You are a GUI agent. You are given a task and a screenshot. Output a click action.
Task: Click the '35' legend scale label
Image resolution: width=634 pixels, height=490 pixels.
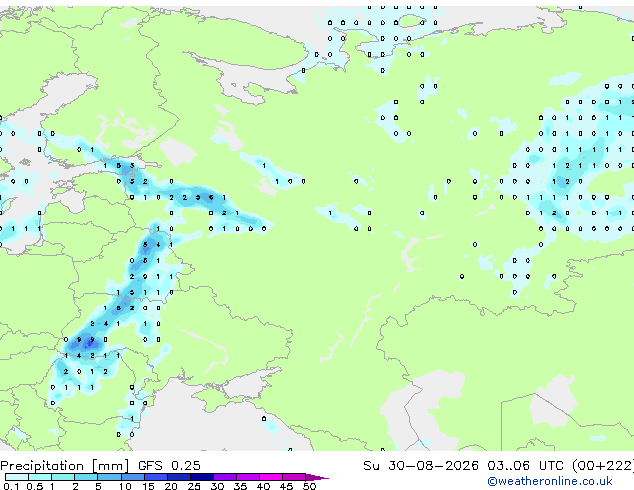click(240, 486)
